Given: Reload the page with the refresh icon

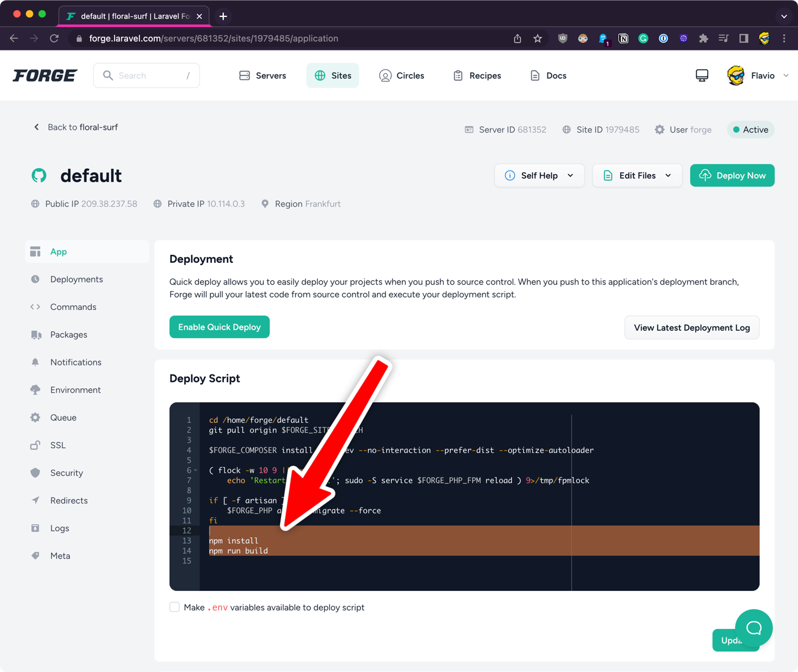Looking at the screenshot, I should click(54, 39).
